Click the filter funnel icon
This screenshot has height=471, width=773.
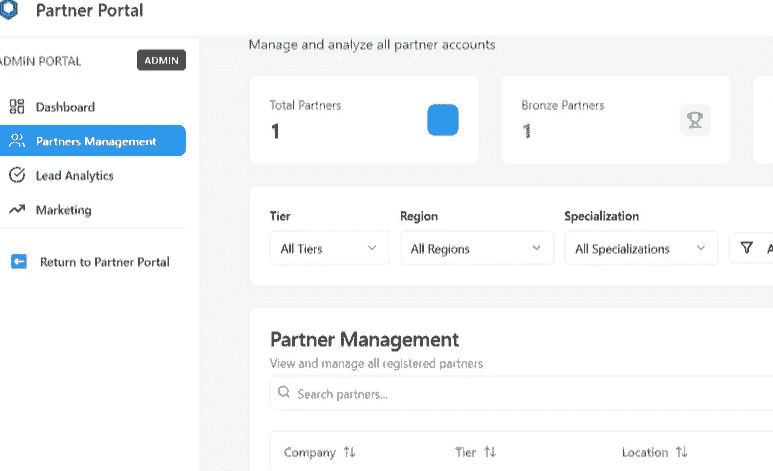click(746, 248)
